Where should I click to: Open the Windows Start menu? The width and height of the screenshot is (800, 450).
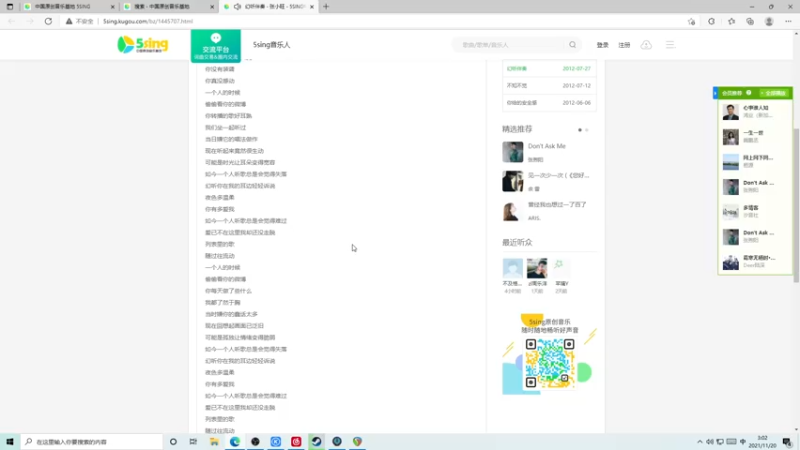[x=10, y=442]
